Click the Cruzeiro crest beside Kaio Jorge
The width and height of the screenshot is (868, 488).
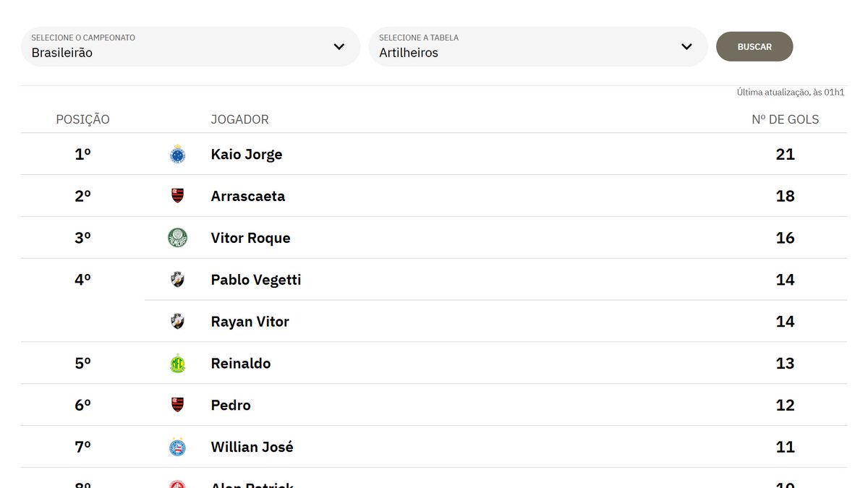click(x=177, y=154)
